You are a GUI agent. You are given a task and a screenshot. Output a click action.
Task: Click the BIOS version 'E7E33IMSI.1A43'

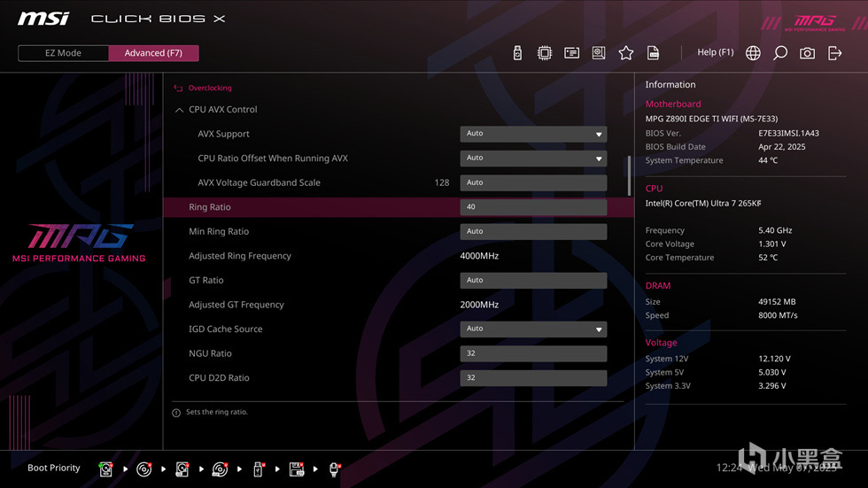788,134
